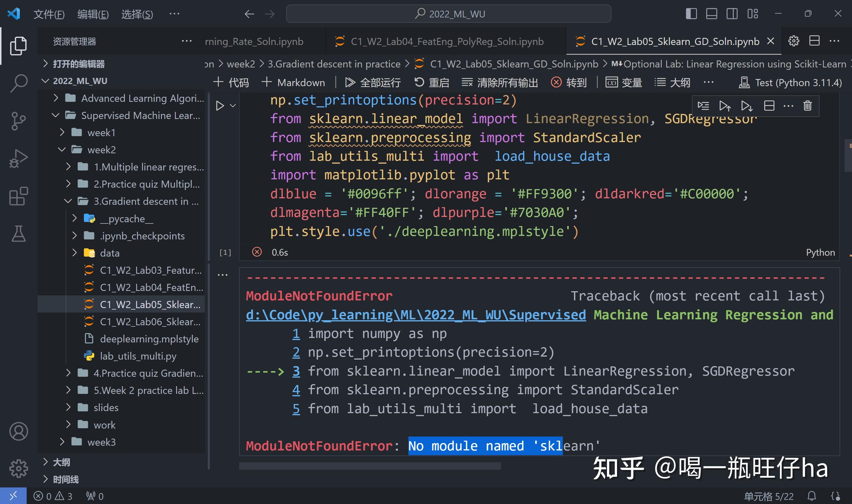This screenshot has width=852, height=504.
Task: Open the Search view in activity bar
Action: pyautogui.click(x=18, y=83)
